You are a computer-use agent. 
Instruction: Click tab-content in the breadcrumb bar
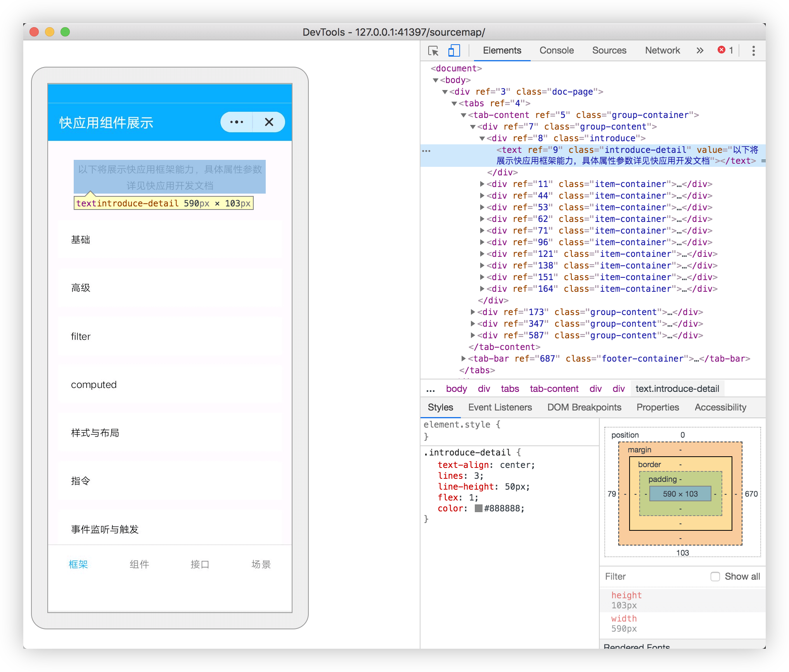click(x=554, y=389)
